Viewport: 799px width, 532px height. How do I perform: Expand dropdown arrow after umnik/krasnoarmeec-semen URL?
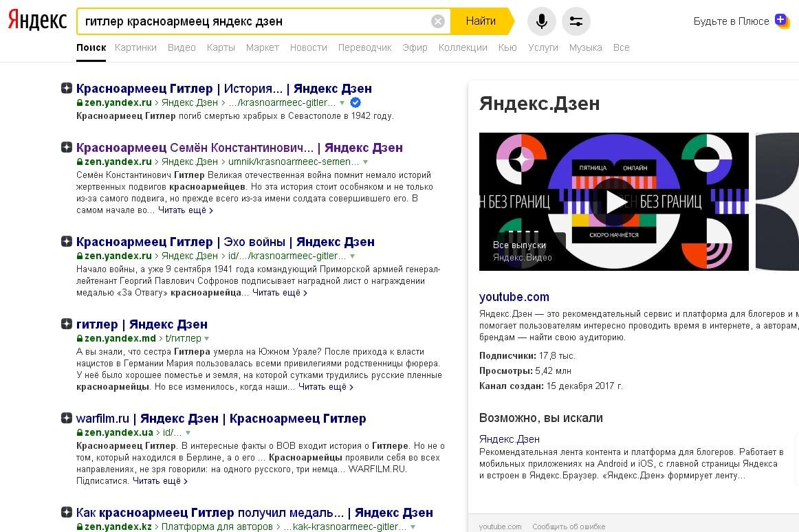pyautogui.click(x=365, y=162)
